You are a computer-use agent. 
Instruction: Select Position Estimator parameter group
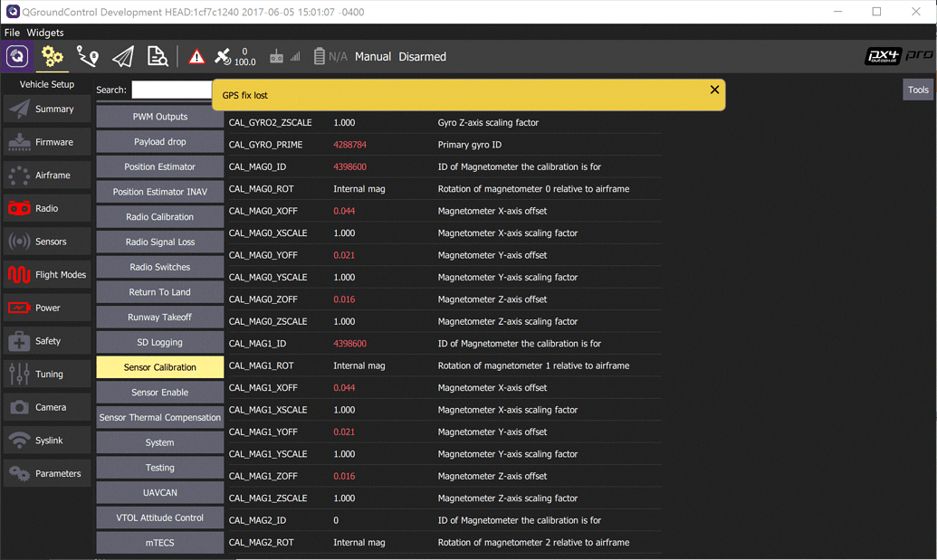tap(160, 166)
